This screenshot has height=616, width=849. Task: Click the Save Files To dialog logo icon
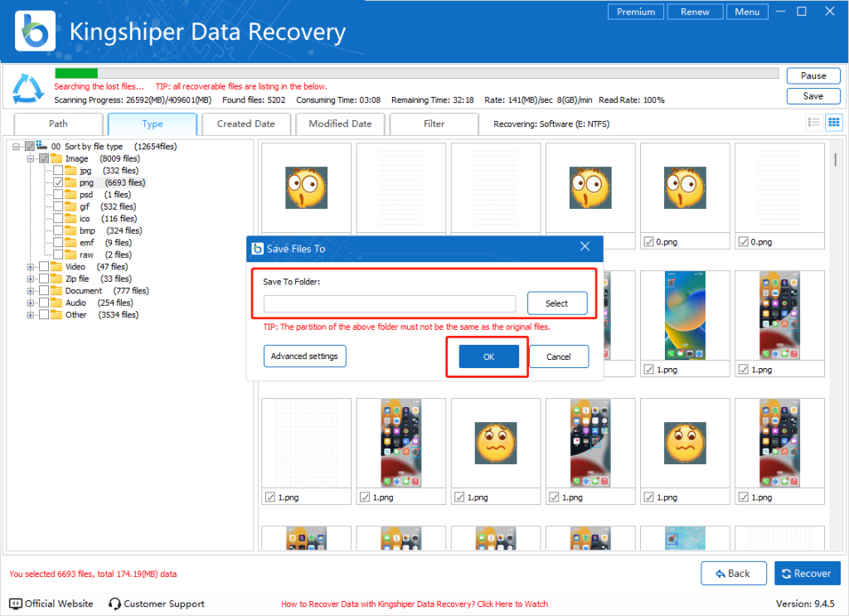click(258, 249)
